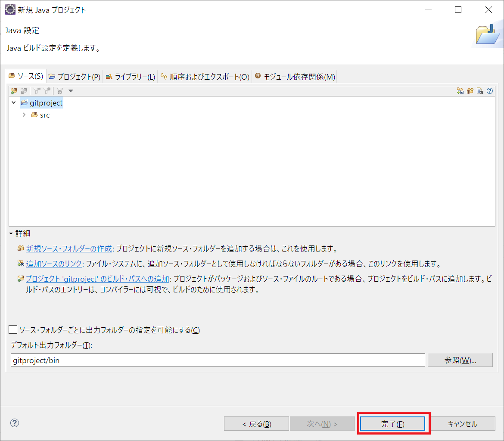Open the 順序およびエクスポート(O) tab

coord(205,77)
